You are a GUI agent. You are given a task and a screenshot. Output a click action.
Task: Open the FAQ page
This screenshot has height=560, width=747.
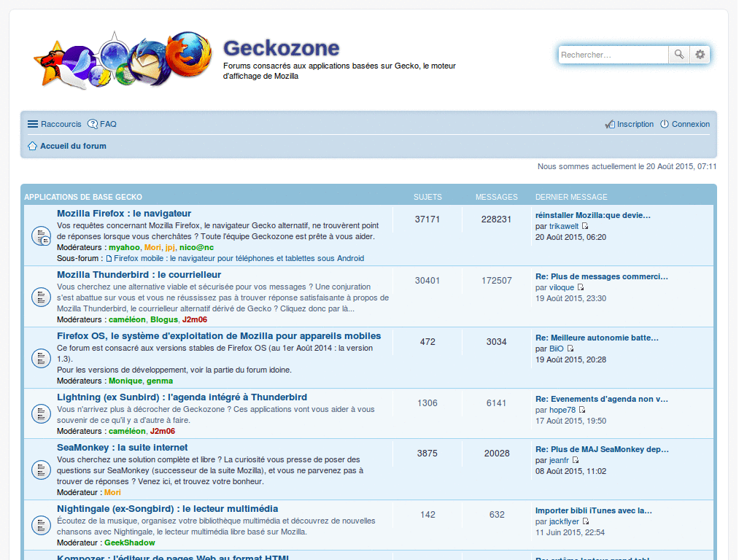point(108,124)
